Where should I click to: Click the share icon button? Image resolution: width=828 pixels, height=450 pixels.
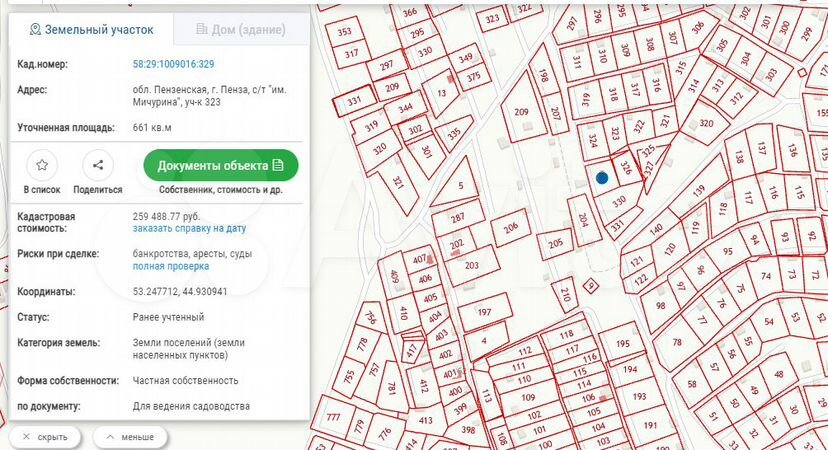[x=97, y=165]
